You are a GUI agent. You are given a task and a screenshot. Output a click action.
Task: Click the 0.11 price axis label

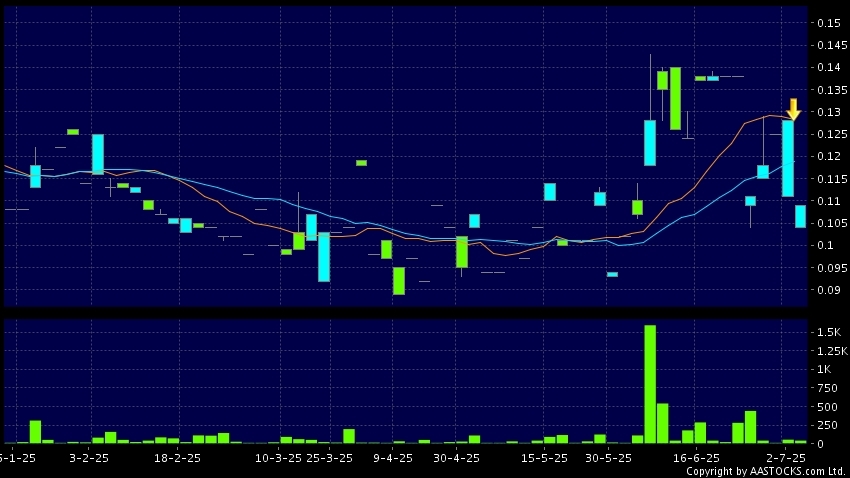pos(829,201)
